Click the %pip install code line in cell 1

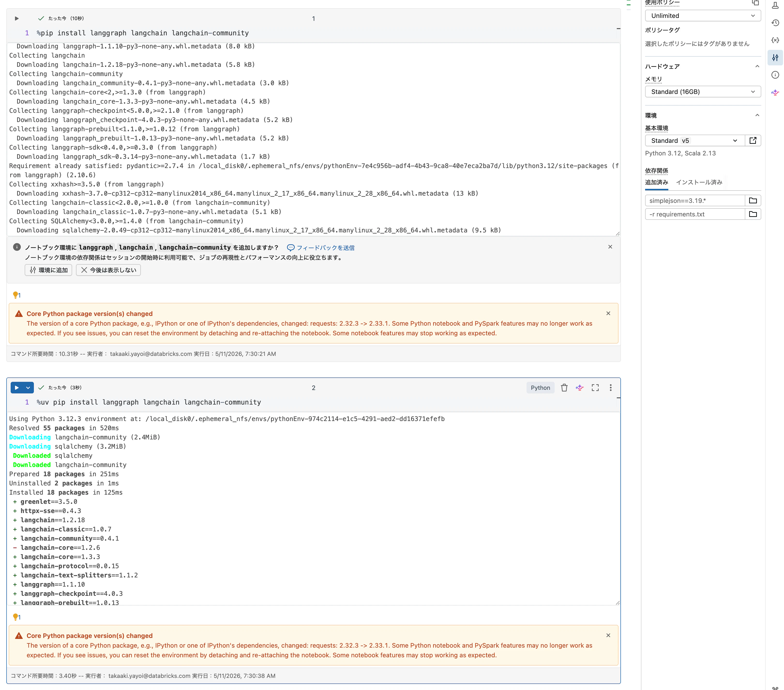[x=143, y=33]
